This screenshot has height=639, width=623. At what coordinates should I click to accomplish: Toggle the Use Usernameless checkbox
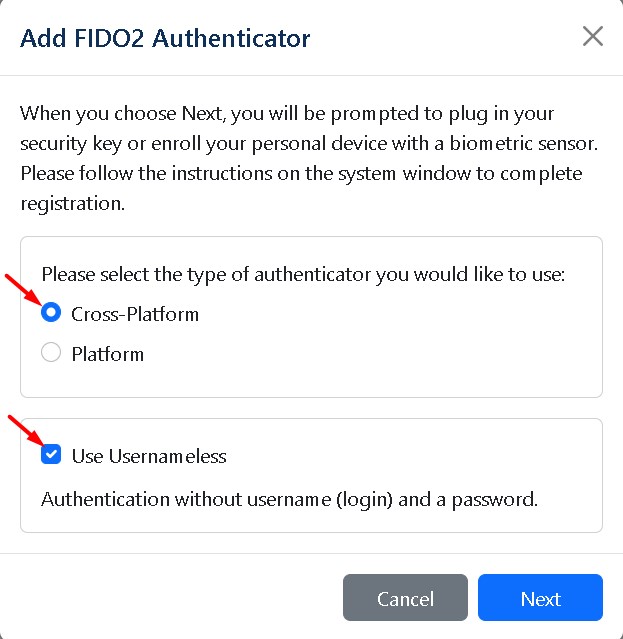(x=51, y=456)
